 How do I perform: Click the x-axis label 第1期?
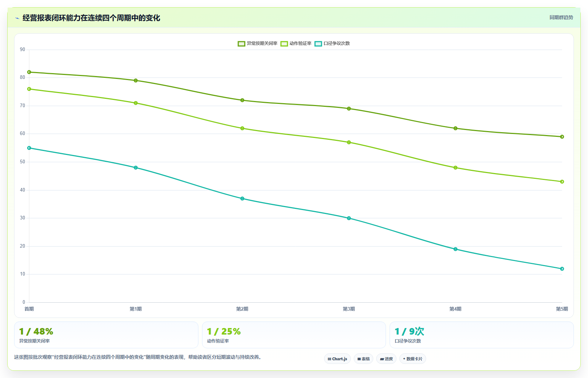(x=136, y=309)
